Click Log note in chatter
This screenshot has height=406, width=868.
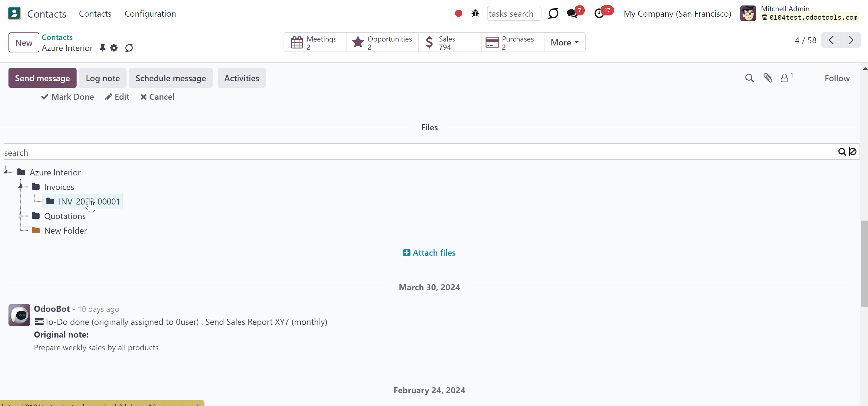pyautogui.click(x=103, y=78)
